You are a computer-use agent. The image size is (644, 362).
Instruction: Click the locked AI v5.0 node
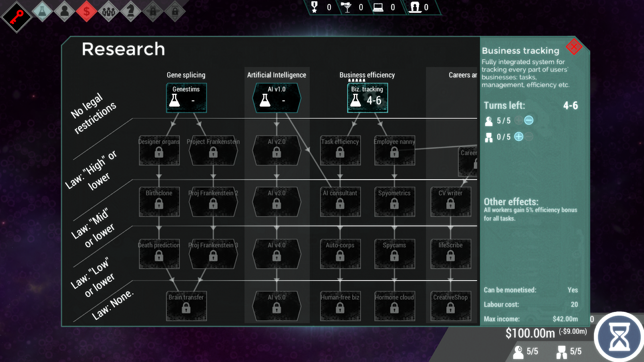point(277,306)
